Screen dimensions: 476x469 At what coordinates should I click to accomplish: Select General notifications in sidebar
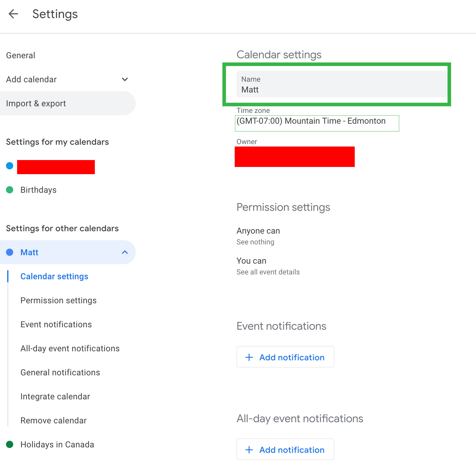(60, 373)
